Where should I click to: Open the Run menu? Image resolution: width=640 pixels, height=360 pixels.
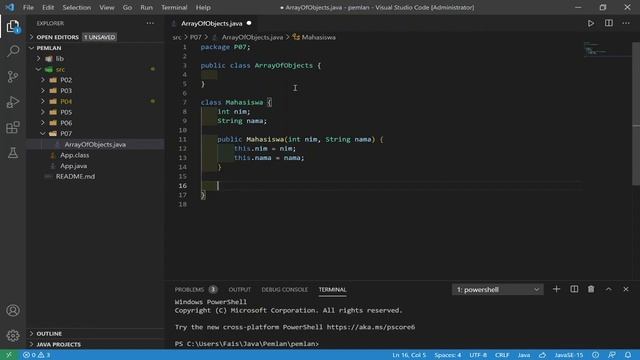point(147,7)
